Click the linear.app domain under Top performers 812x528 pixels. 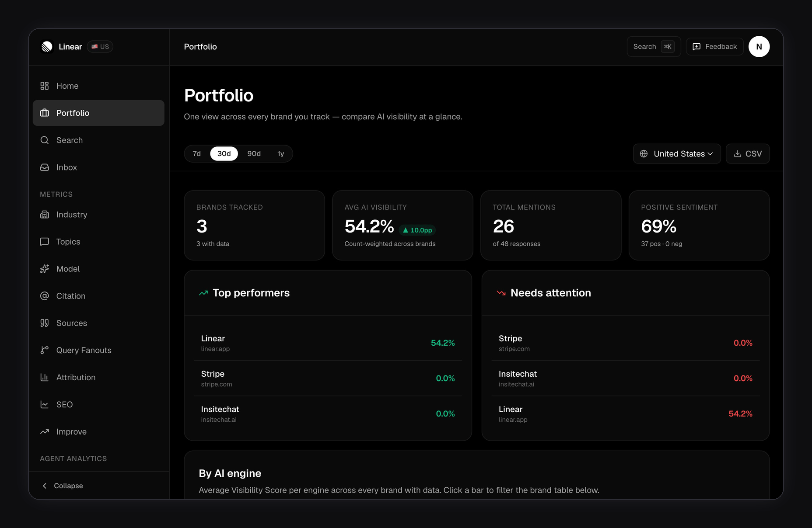[x=215, y=349]
